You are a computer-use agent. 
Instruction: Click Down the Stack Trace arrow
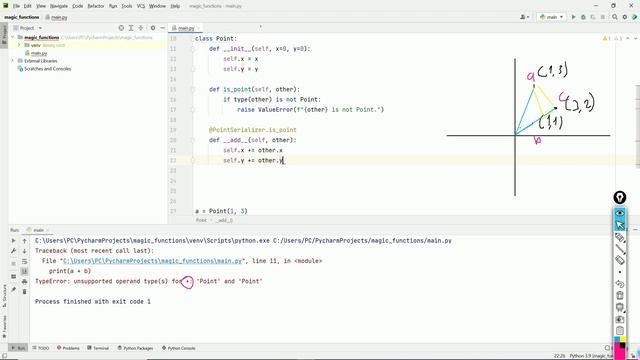click(24, 251)
